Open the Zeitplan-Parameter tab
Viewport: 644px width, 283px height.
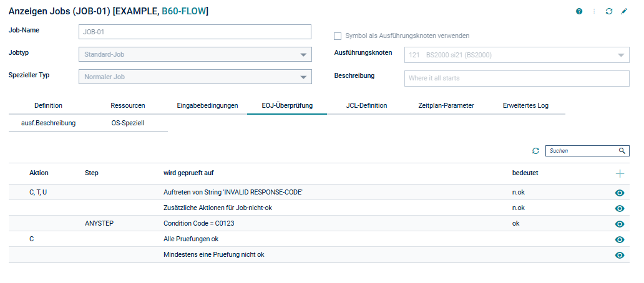tap(446, 105)
